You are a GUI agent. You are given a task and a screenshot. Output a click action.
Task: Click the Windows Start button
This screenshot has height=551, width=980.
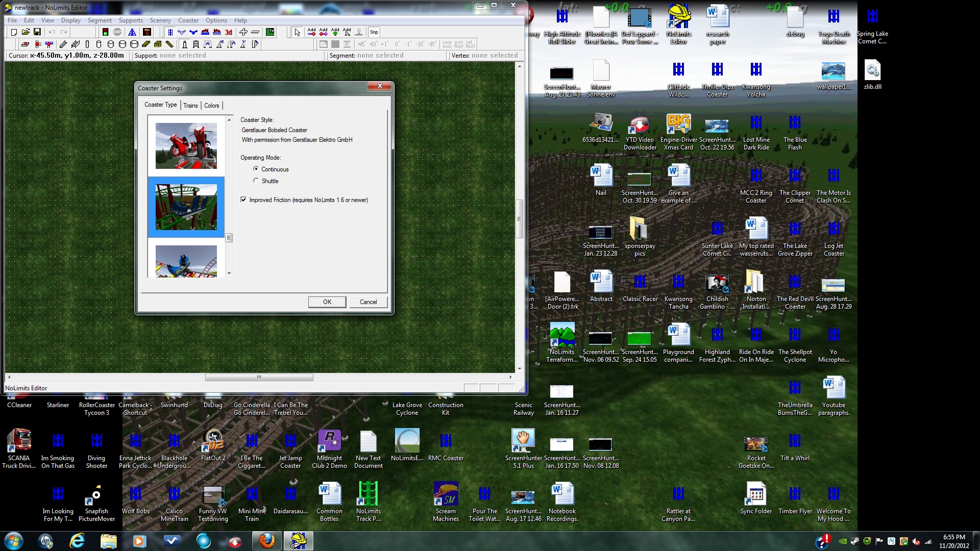[14, 541]
